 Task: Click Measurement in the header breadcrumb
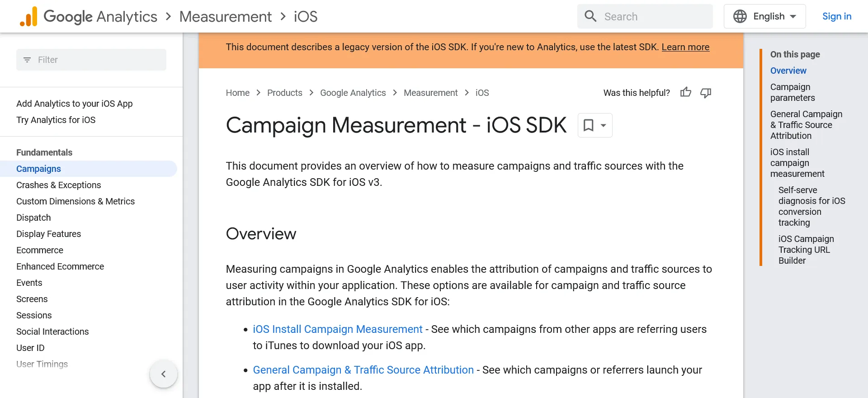(x=226, y=17)
